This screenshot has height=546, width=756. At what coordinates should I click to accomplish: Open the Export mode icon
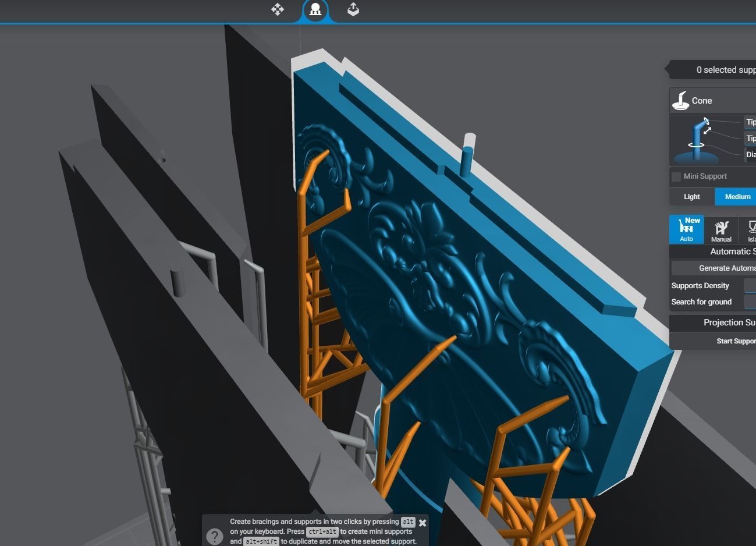coord(353,9)
